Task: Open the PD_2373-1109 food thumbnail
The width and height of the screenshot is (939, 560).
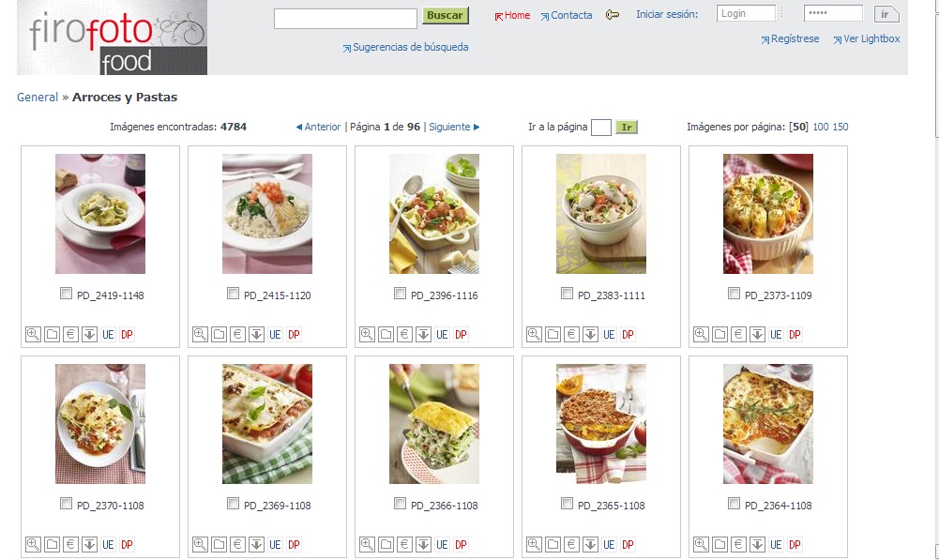Action: pos(767,214)
